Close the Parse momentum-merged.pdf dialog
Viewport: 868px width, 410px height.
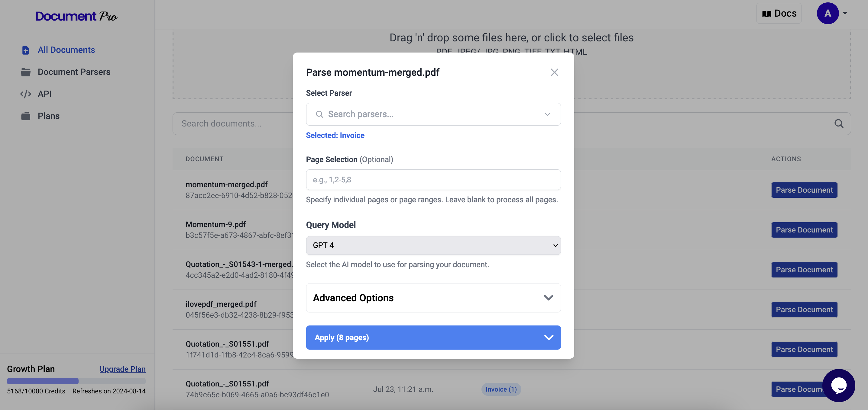(x=554, y=72)
